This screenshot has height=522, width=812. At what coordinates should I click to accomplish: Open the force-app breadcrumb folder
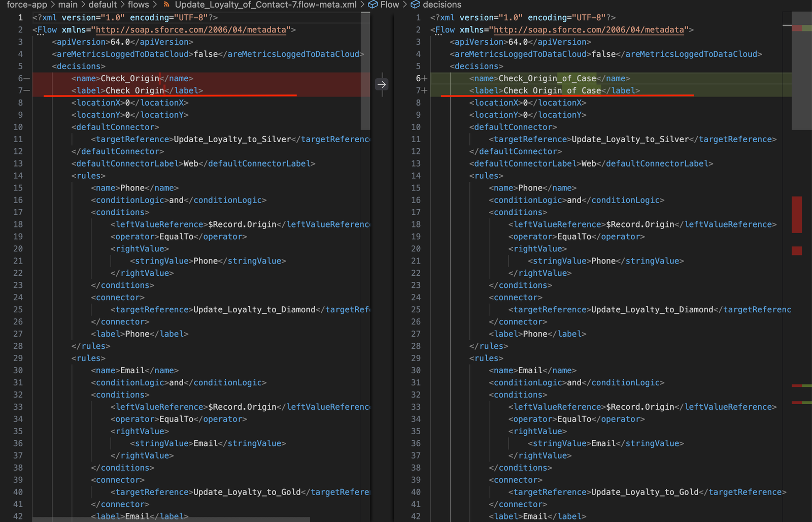click(26, 5)
